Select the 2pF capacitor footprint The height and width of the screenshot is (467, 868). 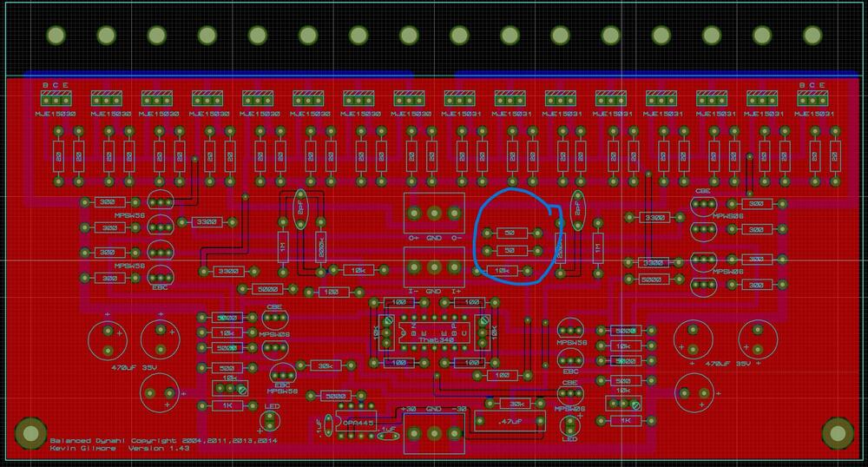point(577,209)
